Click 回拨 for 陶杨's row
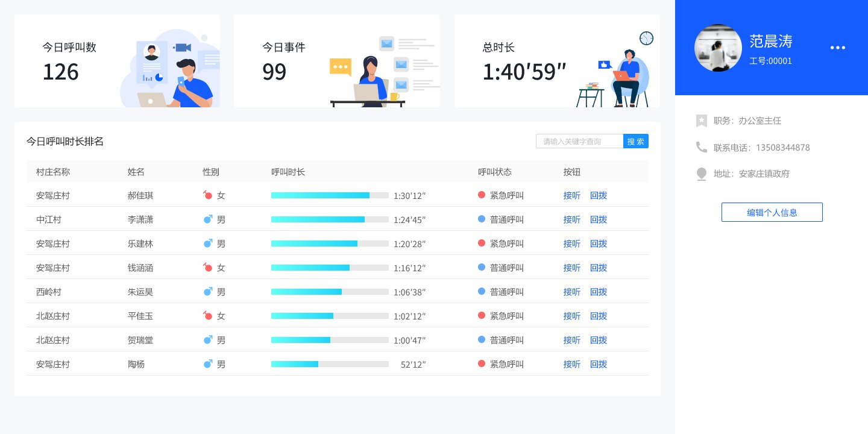 point(598,364)
